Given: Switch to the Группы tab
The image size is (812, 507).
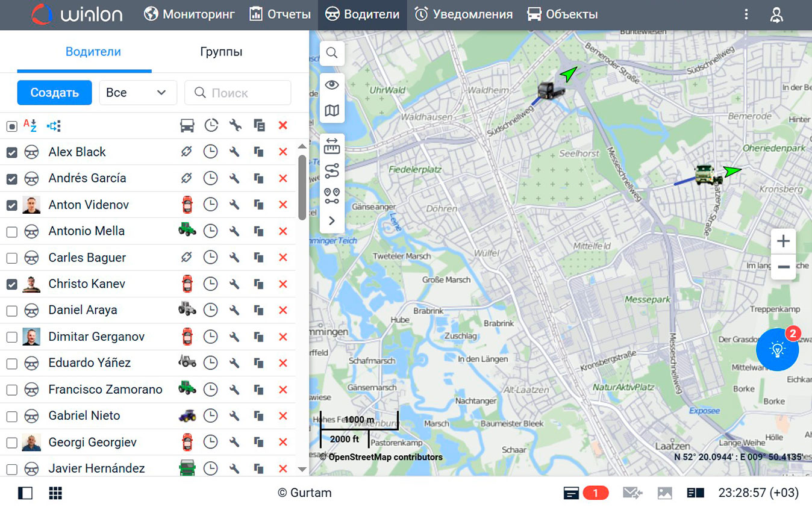Looking at the screenshot, I should tap(221, 52).
